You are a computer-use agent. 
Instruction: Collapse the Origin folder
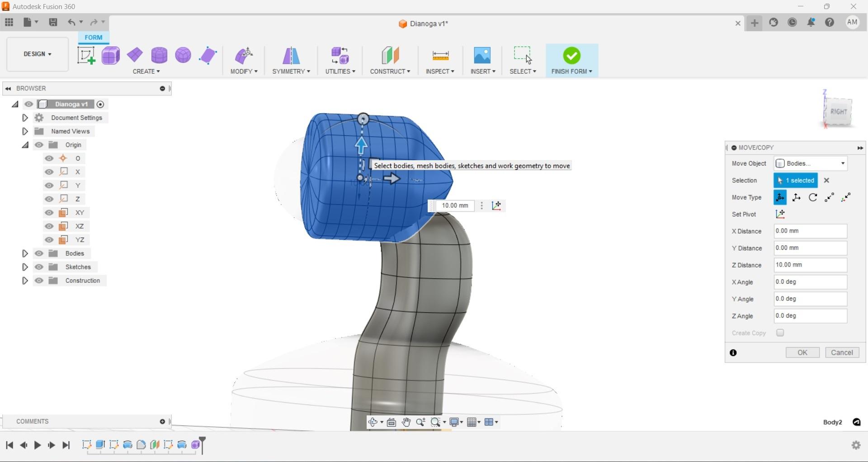pos(25,145)
